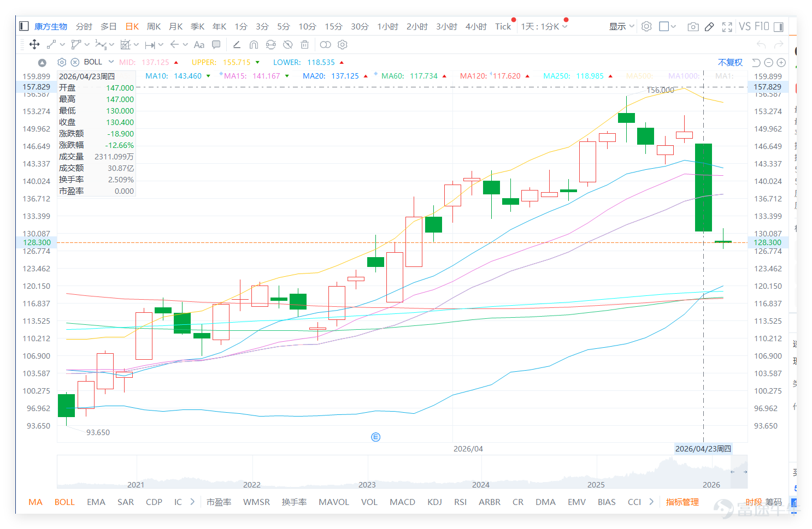Switch to the 分时 intraday tab
This screenshot has width=812, height=529.
pyautogui.click(x=84, y=26)
